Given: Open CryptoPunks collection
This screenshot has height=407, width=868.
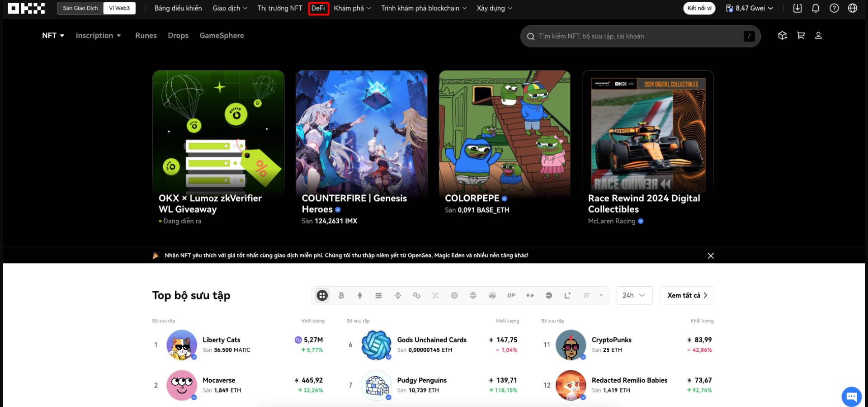Looking at the screenshot, I should coord(627,345).
